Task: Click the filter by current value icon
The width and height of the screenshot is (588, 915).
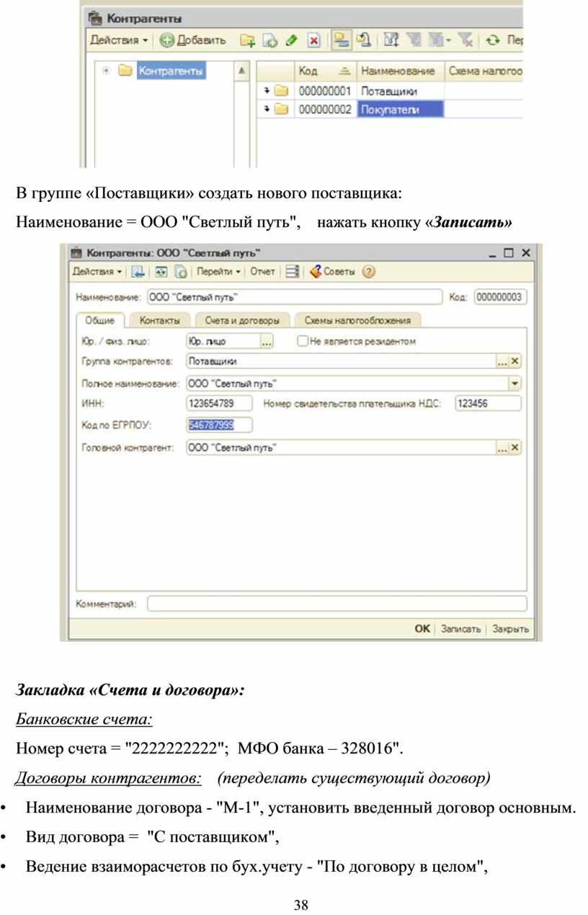Action: pyautogui.click(x=412, y=41)
